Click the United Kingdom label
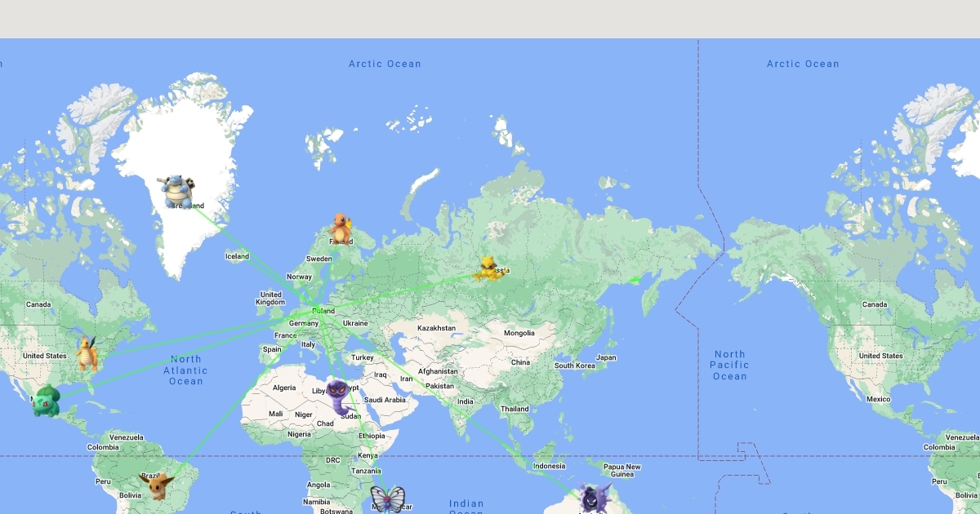This screenshot has width=980, height=514. [271, 299]
